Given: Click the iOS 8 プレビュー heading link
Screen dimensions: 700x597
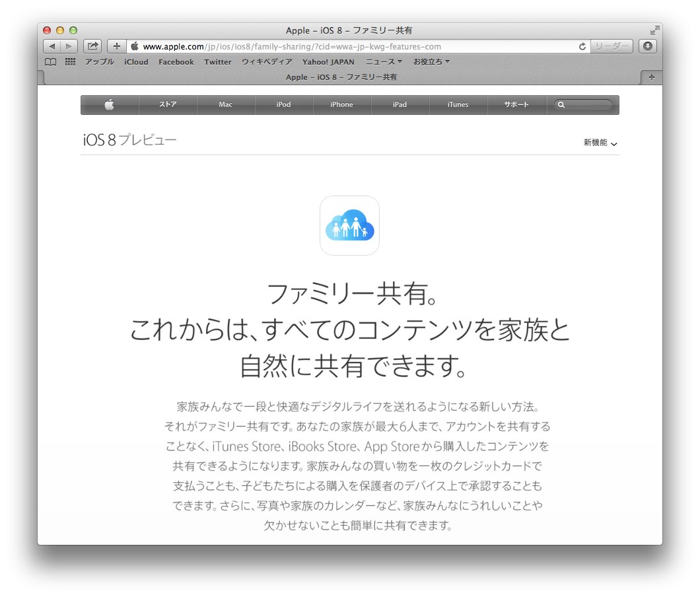Looking at the screenshot, I should pyautogui.click(x=129, y=140).
